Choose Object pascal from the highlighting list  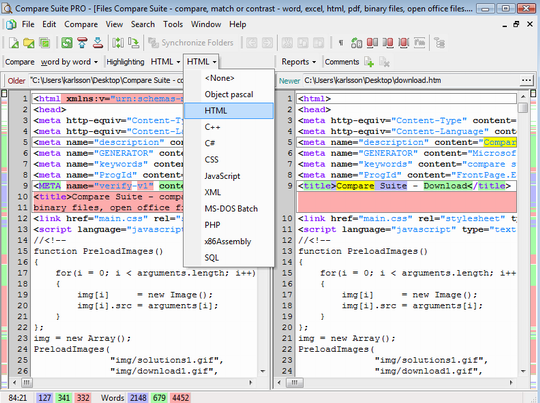(229, 94)
